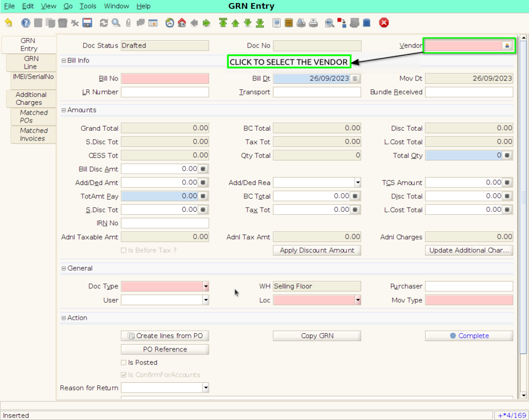This screenshot has height=420, width=529.
Task: Open the attachment paperclip icon
Action: (128, 23)
